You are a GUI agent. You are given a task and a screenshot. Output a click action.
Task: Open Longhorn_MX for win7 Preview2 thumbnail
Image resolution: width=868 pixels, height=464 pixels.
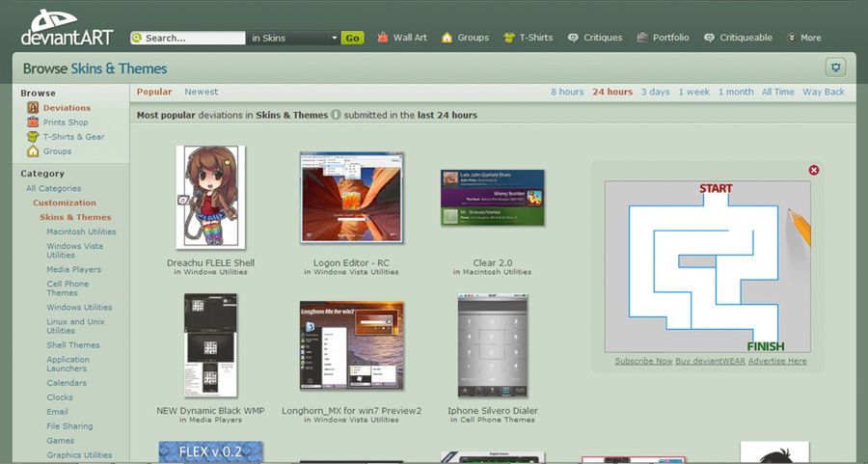(x=351, y=345)
